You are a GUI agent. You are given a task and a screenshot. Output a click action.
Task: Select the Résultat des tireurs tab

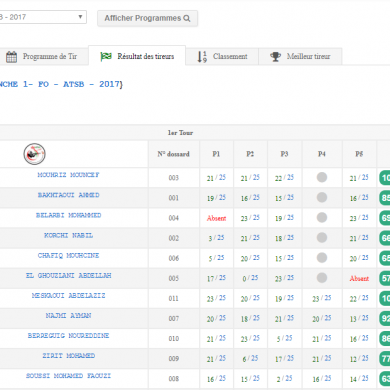137,56
